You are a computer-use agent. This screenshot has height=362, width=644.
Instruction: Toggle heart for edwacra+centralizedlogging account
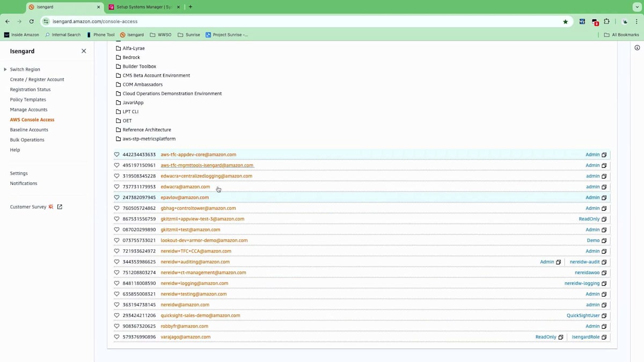tap(116, 176)
